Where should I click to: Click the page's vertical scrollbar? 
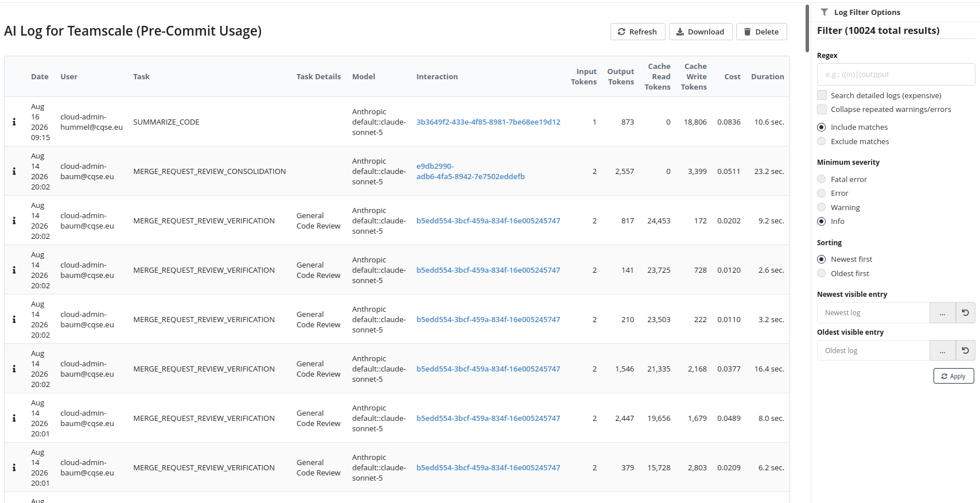(x=807, y=29)
